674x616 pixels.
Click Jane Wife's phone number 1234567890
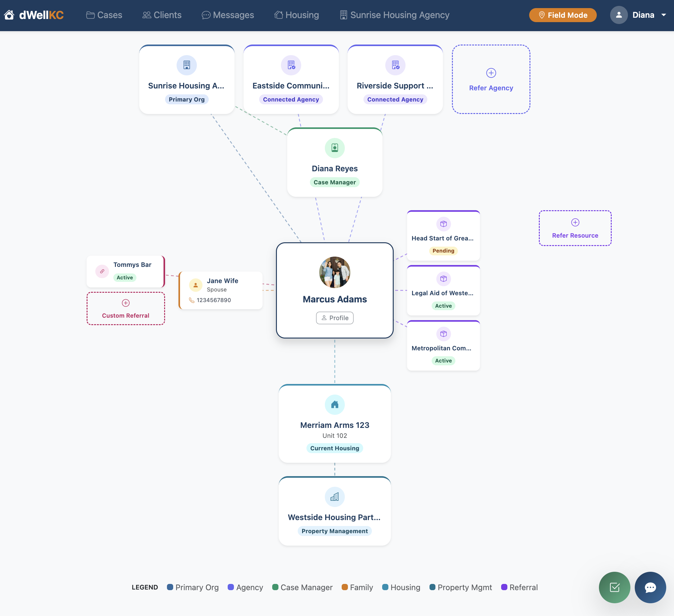[214, 300]
